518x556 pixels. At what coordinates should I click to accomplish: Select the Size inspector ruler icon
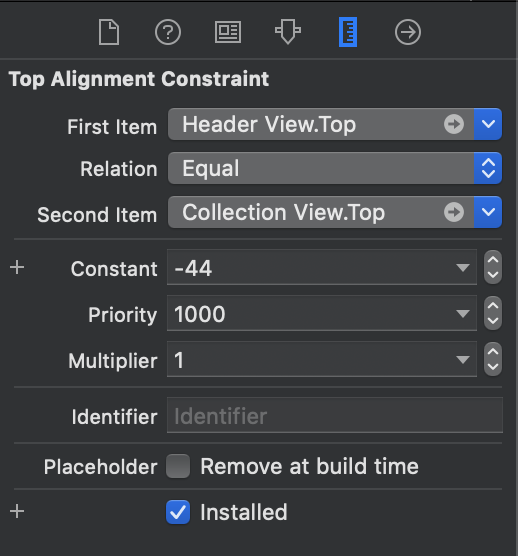coord(348,32)
